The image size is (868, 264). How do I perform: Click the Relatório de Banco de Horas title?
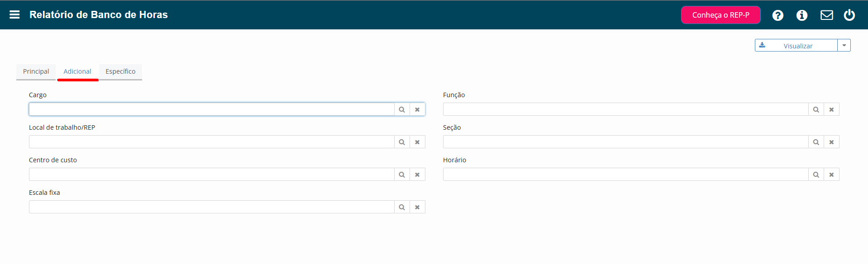pyautogui.click(x=99, y=15)
